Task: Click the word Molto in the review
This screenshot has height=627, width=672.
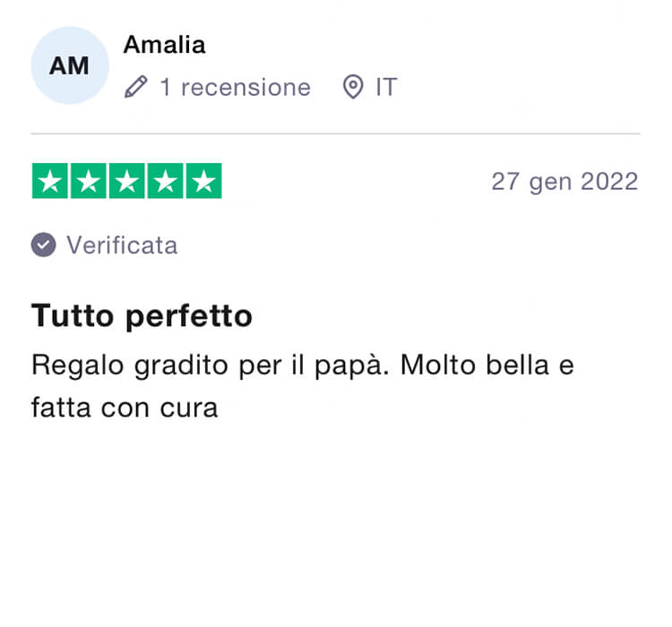Action: coord(437,365)
